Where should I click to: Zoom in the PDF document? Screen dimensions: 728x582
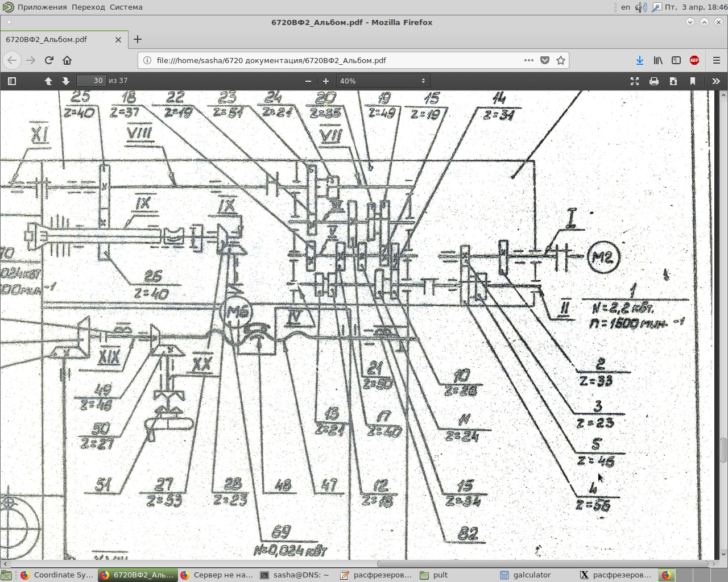[325, 81]
